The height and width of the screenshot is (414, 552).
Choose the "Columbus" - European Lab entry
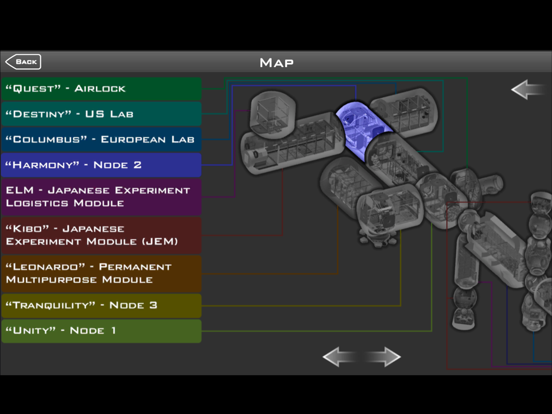(x=101, y=139)
